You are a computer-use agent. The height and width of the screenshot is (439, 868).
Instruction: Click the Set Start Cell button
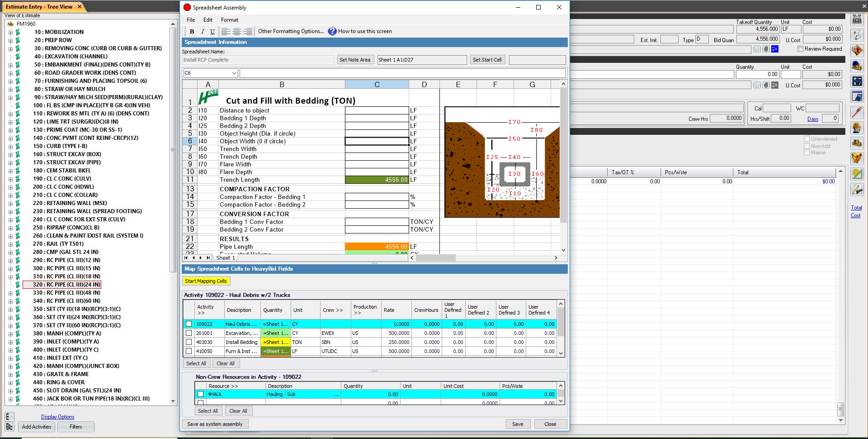[487, 60]
